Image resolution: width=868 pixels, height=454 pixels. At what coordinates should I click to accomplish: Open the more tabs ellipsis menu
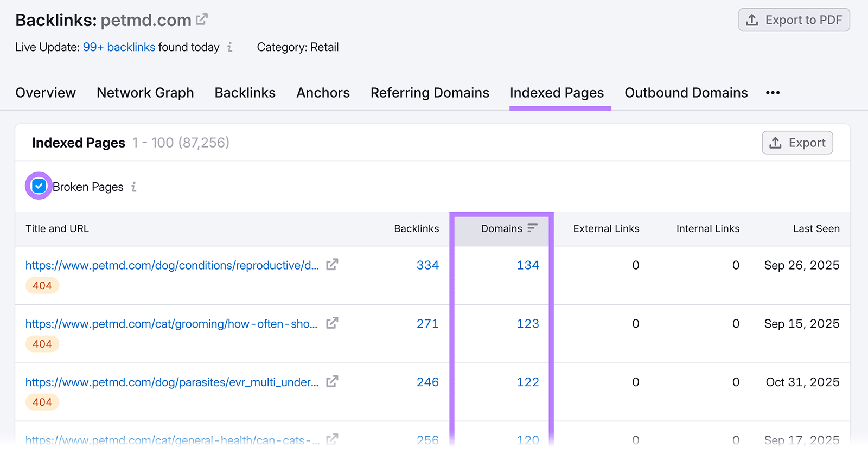(773, 93)
